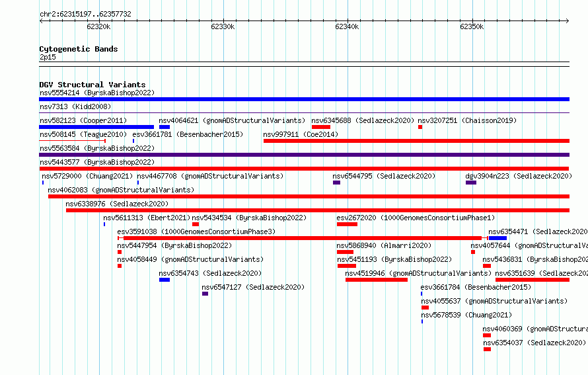Click the chr2:62315197..62357732 coordinate label
The height and width of the screenshot is (375, 588).
[x=85, y=15]
